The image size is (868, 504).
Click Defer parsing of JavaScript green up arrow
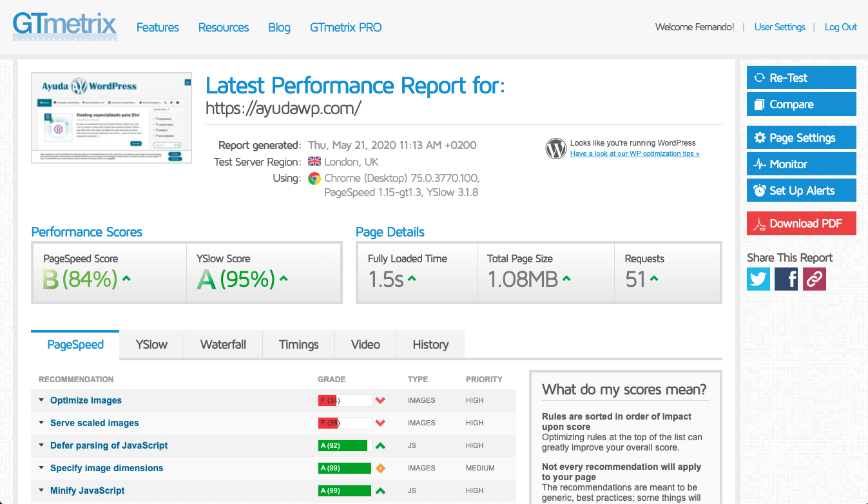tap(380, 445)
